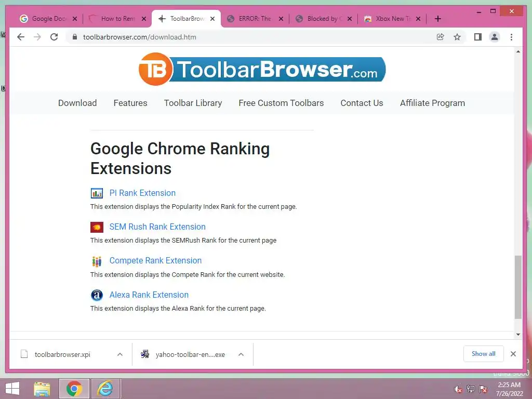
Task: Click the padlock site info icon
Action: [x=75, y=37]
